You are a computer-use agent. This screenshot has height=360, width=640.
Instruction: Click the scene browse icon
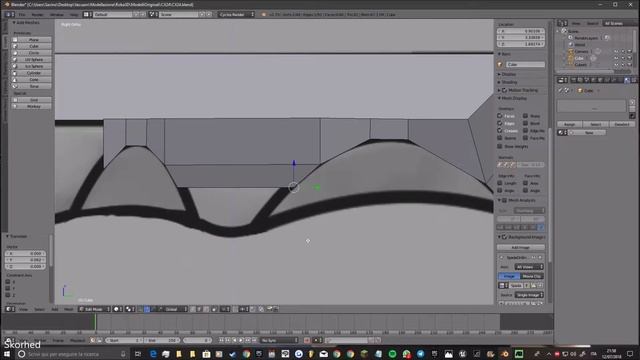(x=153, y=14)
